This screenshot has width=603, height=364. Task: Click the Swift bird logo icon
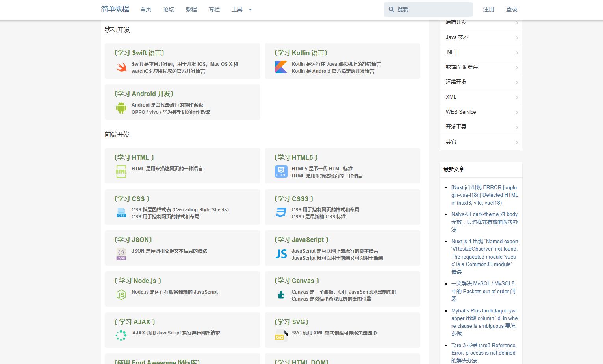point(121,67)
